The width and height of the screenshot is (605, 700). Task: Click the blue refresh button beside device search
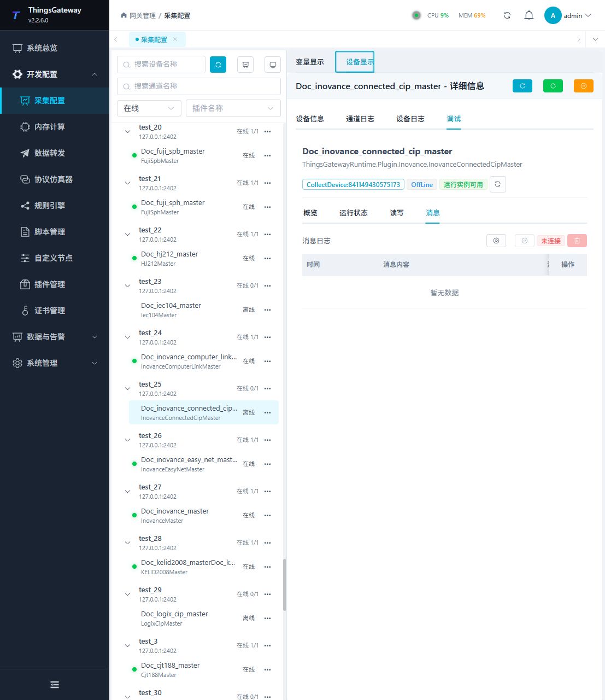click(218, 65)
